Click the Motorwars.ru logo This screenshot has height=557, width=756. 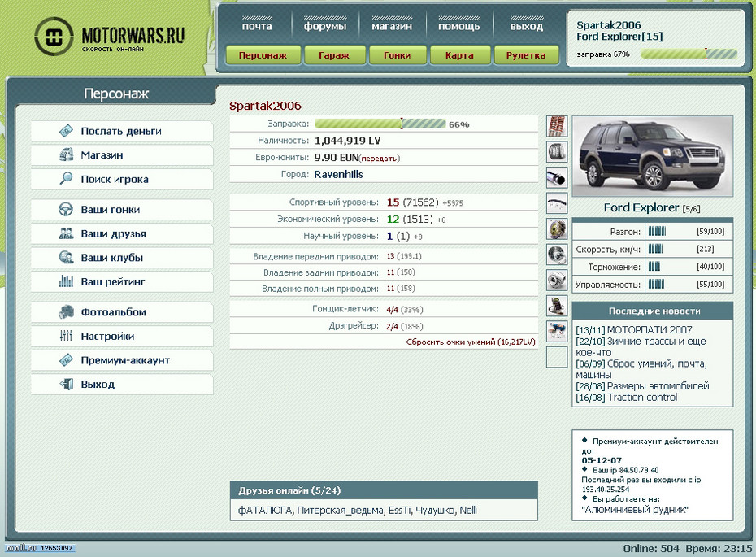pos(110,36)
